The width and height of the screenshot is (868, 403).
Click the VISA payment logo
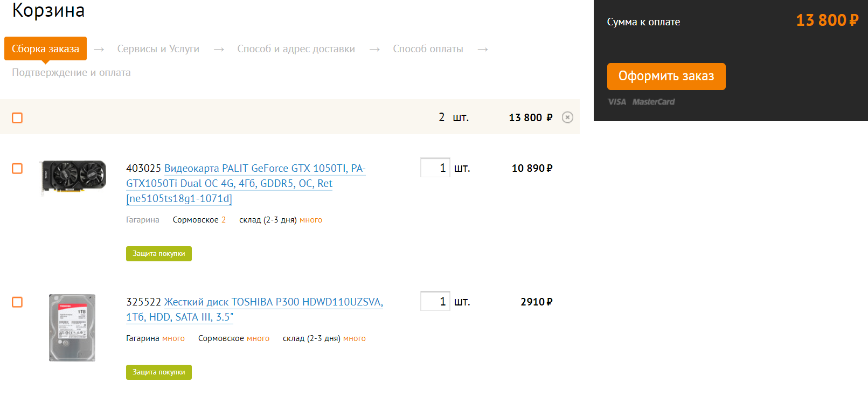click(x=617, y=102)
